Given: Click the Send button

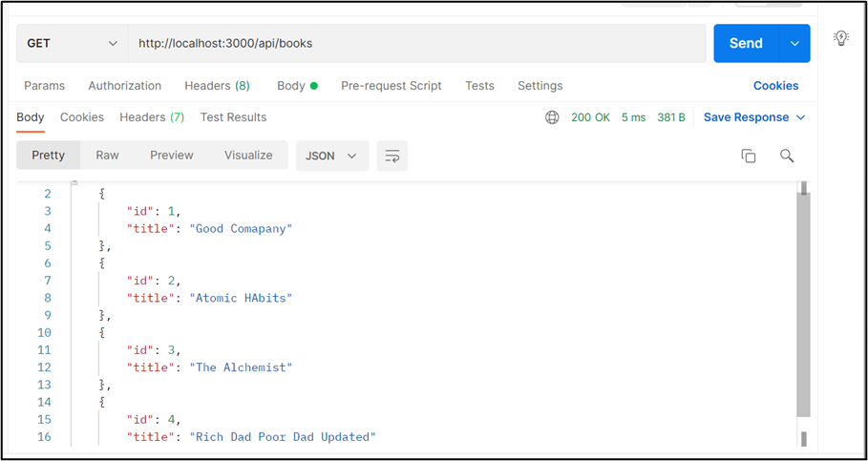Looking at the screenshot, I should pyautogui.click(x=746, y=43).
